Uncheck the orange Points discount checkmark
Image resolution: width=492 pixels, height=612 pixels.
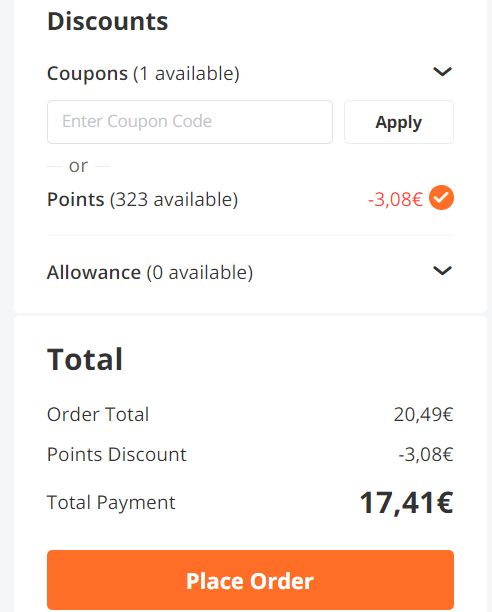coord(441,198)
